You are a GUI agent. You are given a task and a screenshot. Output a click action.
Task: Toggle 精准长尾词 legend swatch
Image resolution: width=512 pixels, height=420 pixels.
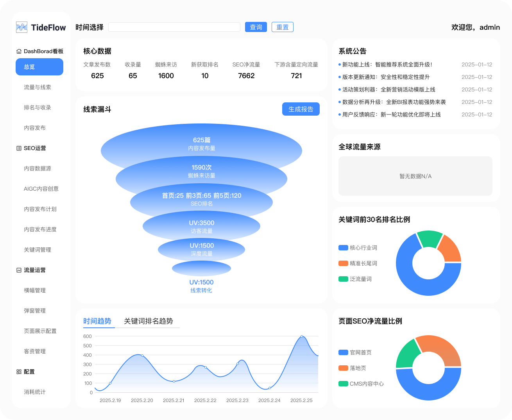tap(343, 263)
